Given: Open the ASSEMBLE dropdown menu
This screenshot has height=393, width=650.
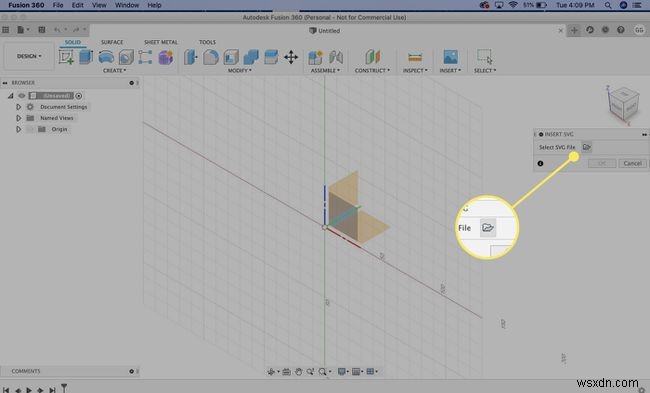Looking at the screenshot, I should 325,70.
